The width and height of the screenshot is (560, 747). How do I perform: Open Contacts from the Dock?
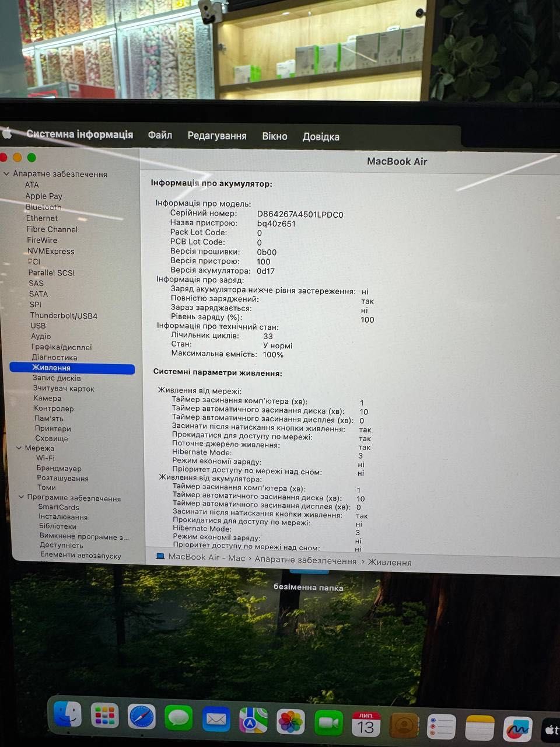coord(404,725)
